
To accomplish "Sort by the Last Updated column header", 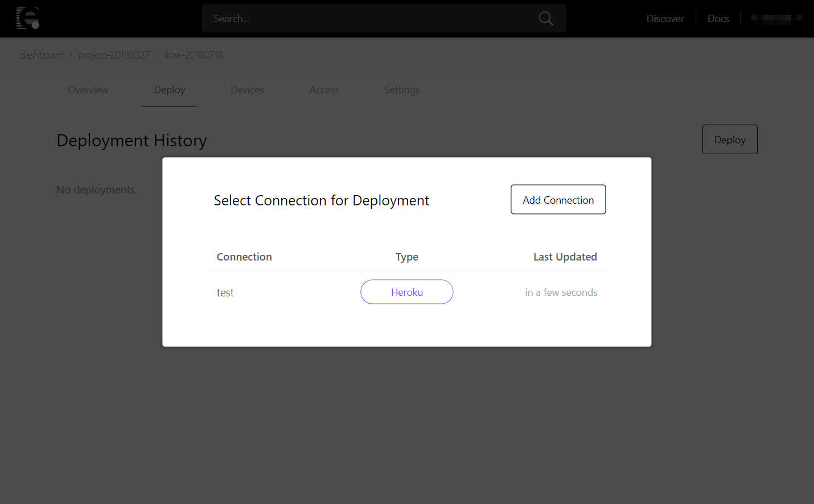I will click(x=565, y=257).
